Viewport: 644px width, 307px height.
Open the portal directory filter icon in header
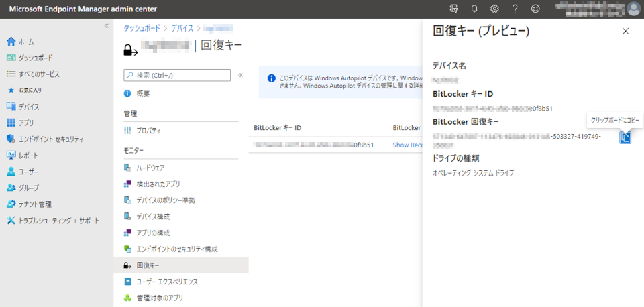coord(453,9)
